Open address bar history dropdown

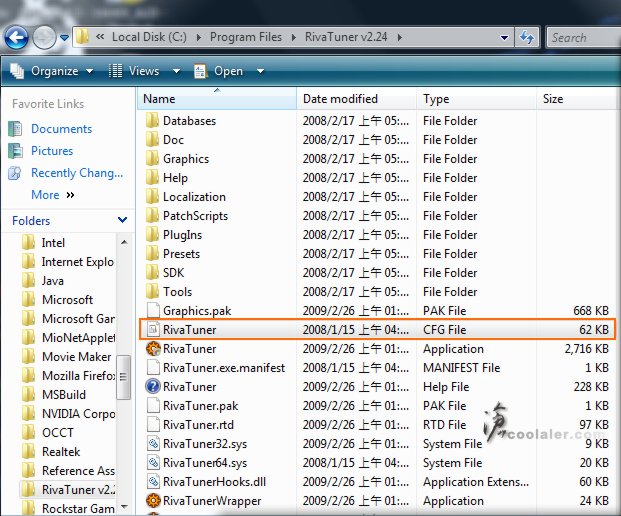504,38
